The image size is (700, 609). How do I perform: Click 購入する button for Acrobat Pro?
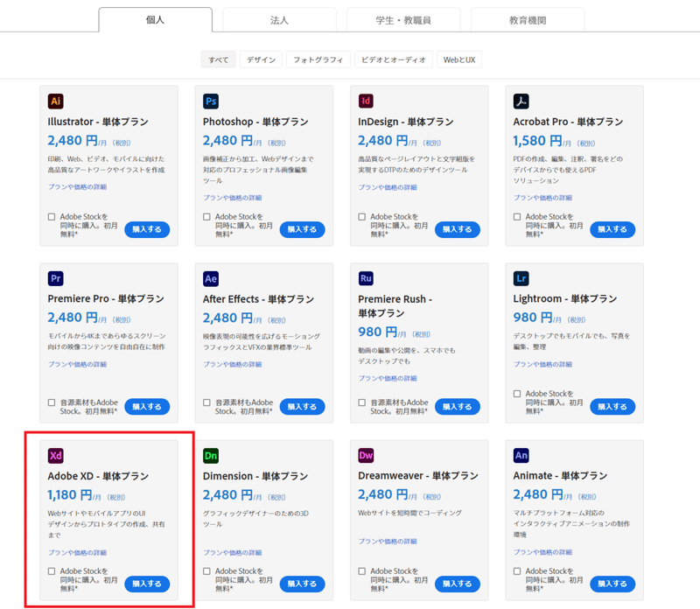[612, 229]
